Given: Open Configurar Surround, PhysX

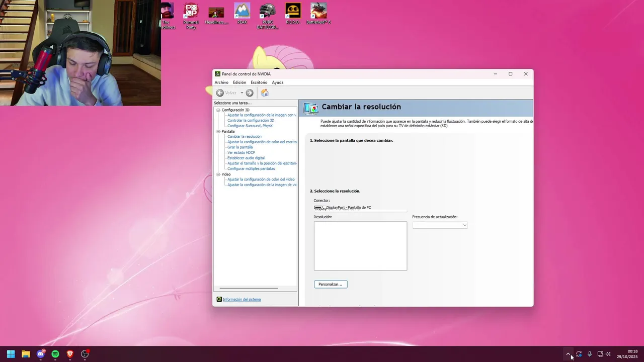Looking at the screenshot, I should click(x=250, y=126).
